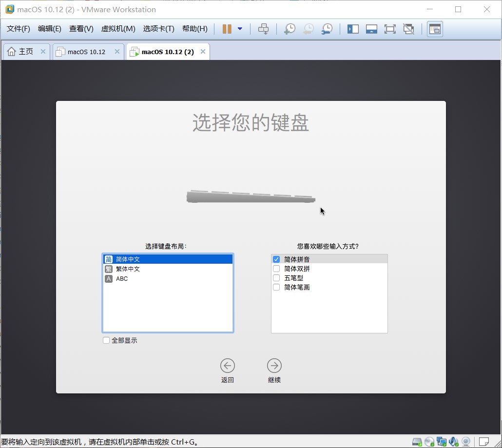Open the 虚拟机(M) menu
502x448 pixels.
[118, 29]
